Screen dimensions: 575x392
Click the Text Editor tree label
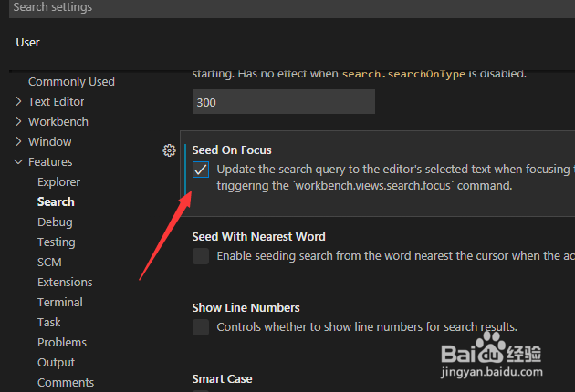click(56, 102)
